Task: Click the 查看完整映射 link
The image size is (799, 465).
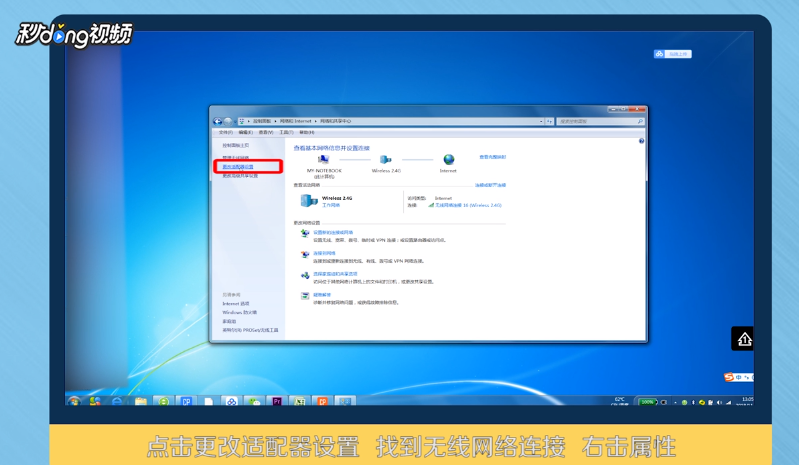Action: [493, 157]
